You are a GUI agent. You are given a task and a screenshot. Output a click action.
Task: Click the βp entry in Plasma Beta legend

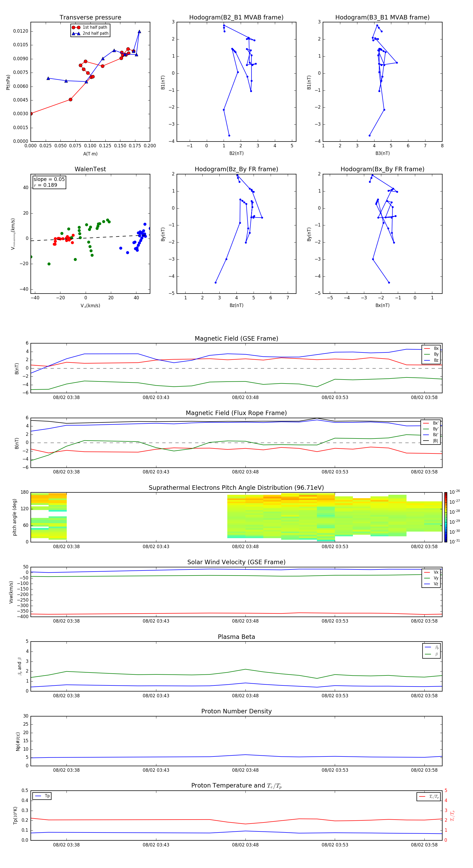[x=432, y=647]
